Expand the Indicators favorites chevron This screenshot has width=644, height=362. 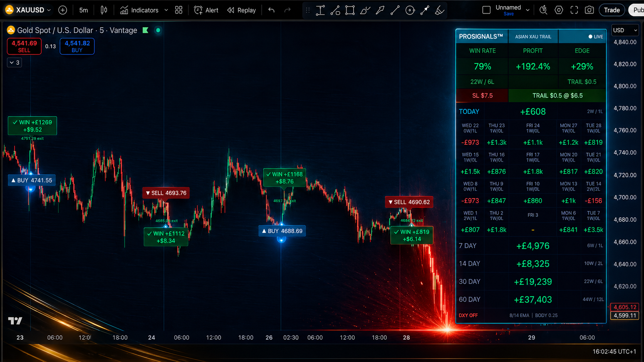(x=166, y=10)
